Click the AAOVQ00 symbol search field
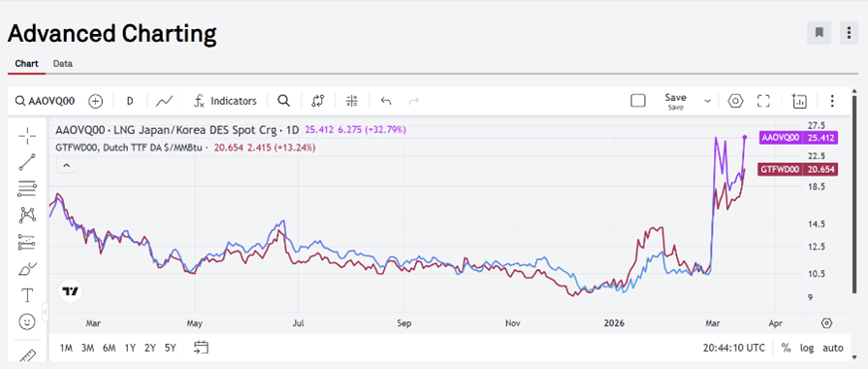868x369 pixels. [45, 101]
